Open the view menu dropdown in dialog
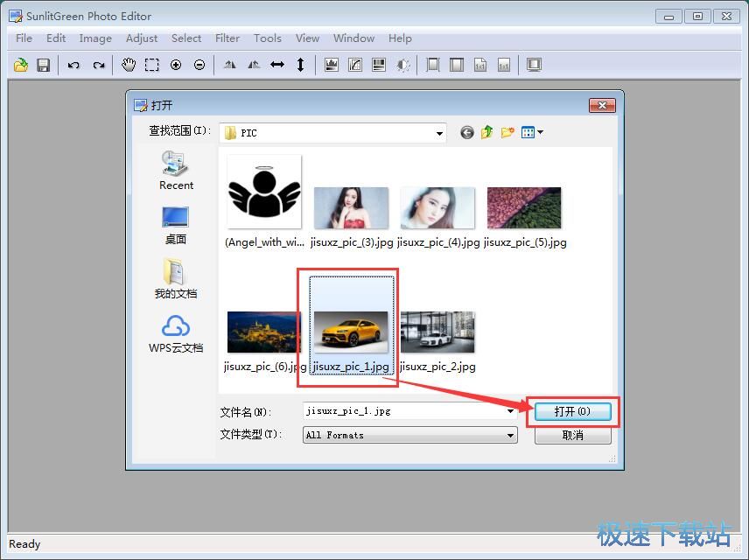This screenshot has height=560, width=749. click(x=532, y=132)
